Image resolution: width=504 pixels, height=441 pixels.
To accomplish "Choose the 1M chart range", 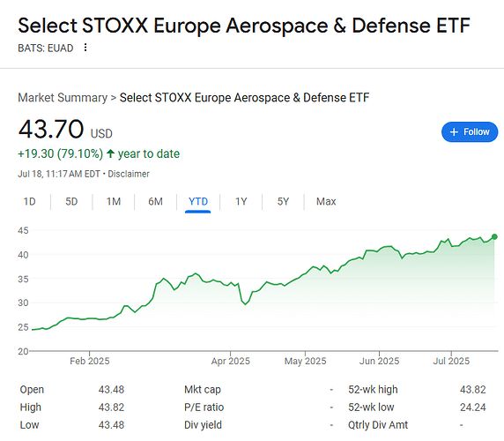I will coord(114,202).
